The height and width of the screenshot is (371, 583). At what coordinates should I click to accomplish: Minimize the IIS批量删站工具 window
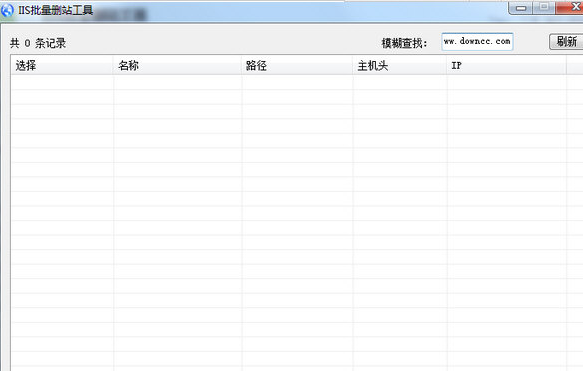pyautogui.click(x=521, y=8)
